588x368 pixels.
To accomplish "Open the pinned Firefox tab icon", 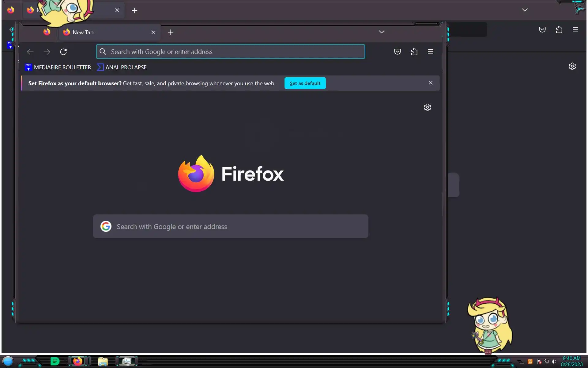I will click(47, 32).
